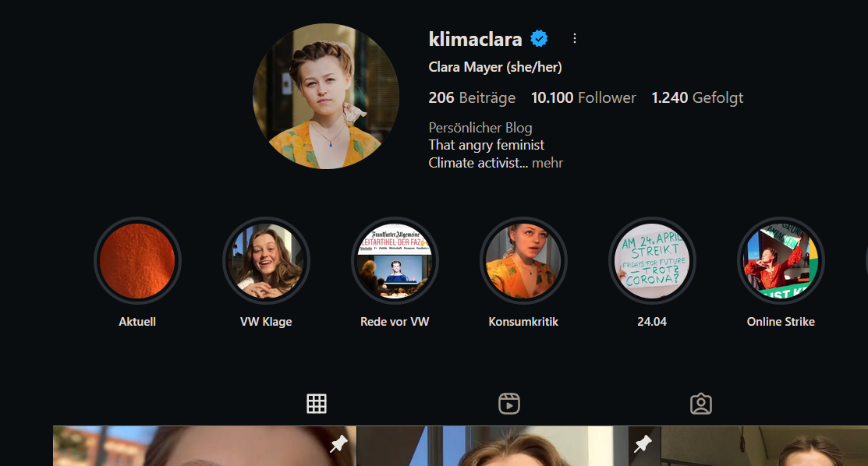Screen dimensions: 868x466
Task: Click the pin icon on first post
Action: (338, 444)
